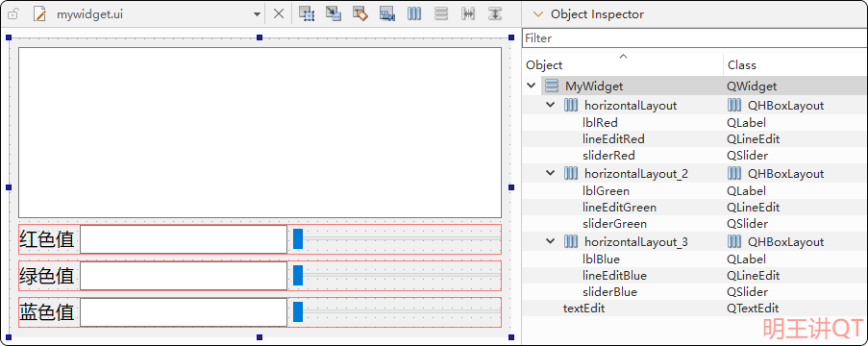868x346 pixels.
Task: Collapse the horizontalLayout tree node
Action: coord(550,105)
